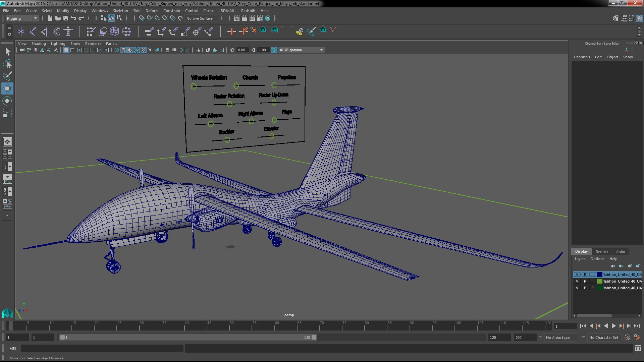Click the dark green swatch of third layer
Screen dimensions: 644x362
tap(599, 288)
